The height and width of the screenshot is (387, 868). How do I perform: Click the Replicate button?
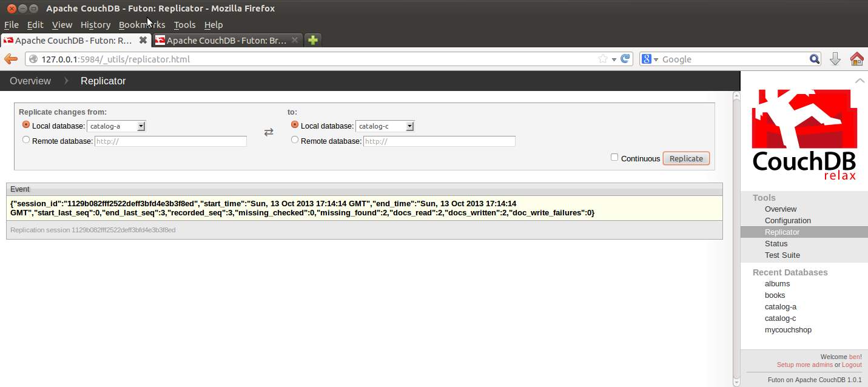pyautogui.click(x=686, y=158)
